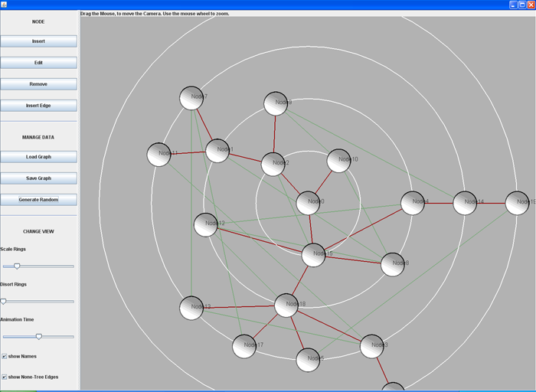This screenshot has width=536, height=392.
Task: Select the Node4 circle
Action: (413, 203)
